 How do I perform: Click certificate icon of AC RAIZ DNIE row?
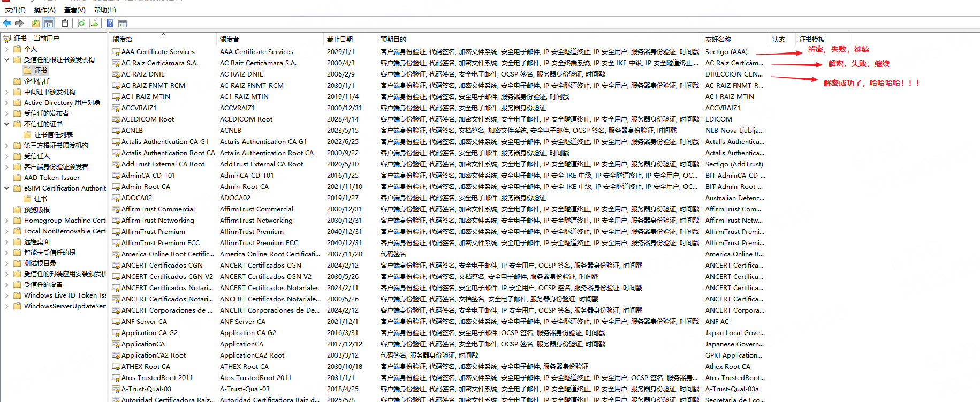(x=116, y=74)
